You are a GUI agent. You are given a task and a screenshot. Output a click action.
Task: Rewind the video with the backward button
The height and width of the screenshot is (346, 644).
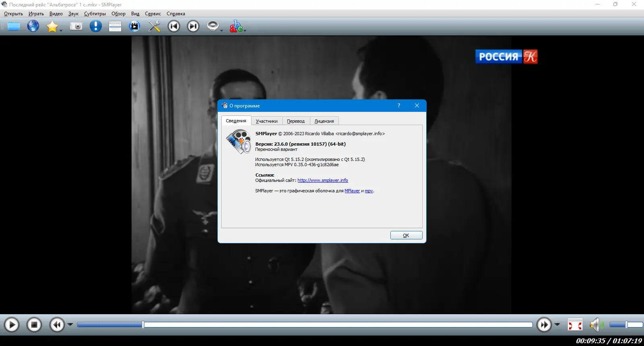pyautogui.click(x=57, y=325)
